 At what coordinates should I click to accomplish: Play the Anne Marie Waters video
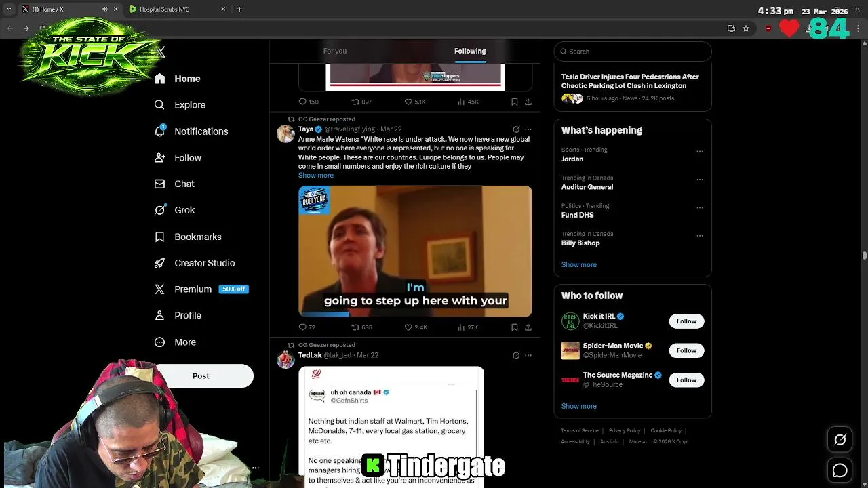coord(415,251)
